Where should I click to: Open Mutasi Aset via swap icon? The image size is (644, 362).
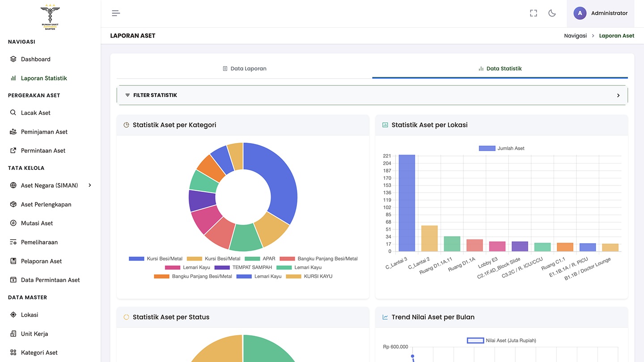point(13,223)
